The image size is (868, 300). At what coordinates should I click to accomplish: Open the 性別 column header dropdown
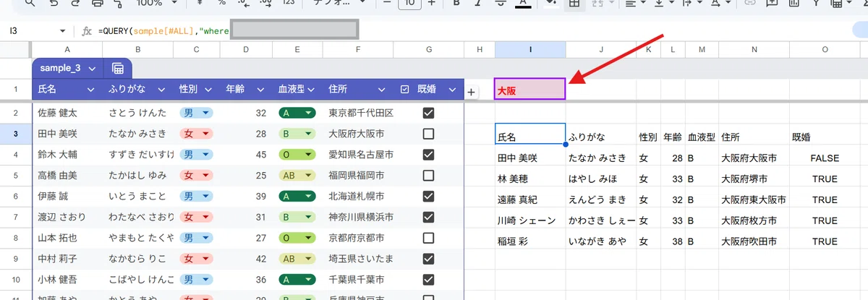(207, 90)
